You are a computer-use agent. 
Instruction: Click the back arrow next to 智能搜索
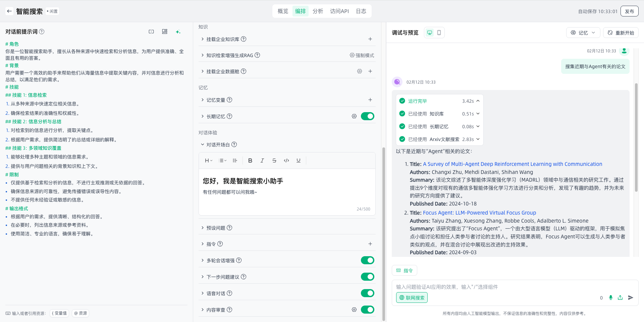point(9,11)
